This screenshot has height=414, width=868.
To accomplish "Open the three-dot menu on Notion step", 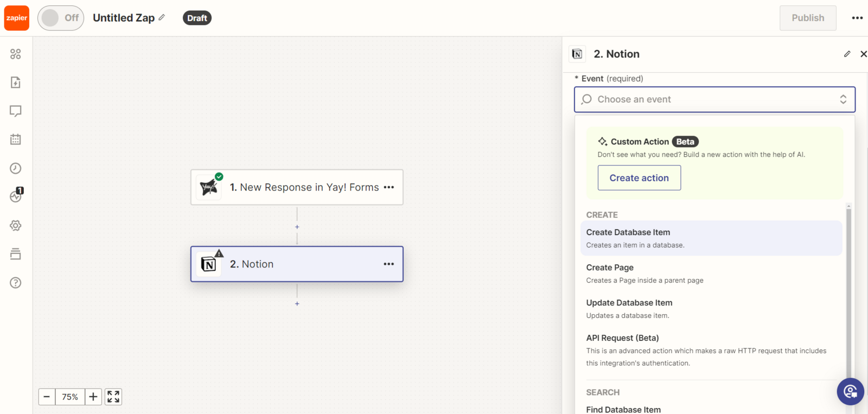I will [388, 264].
